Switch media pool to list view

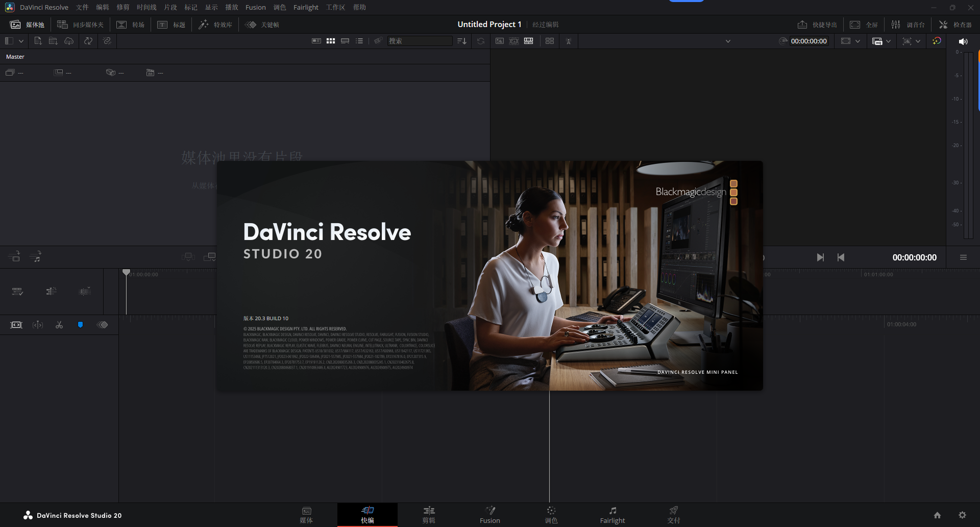point(359,41)
